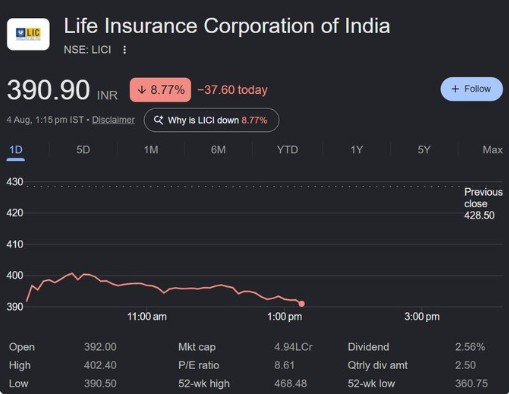Image resolution: width=509 pixels, height=394 pixels.
Task: Click the LIC company logo thumbnail
Action: [28, 34]
